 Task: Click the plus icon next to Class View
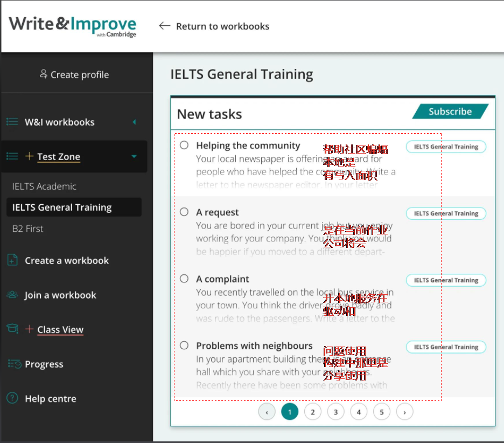coord(29,329)
